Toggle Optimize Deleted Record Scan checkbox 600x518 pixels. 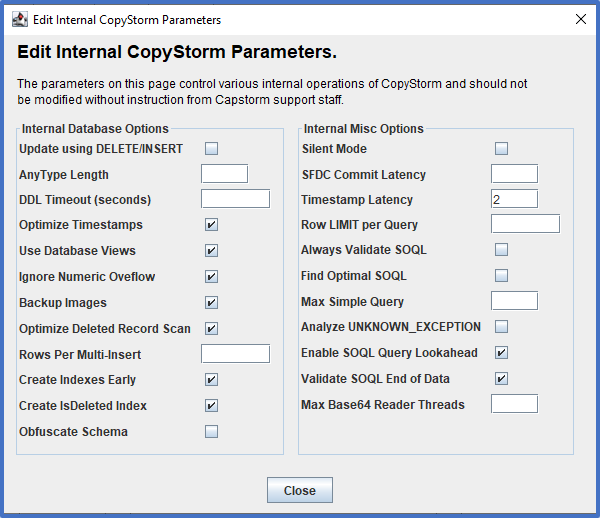[x=211, y=329]
